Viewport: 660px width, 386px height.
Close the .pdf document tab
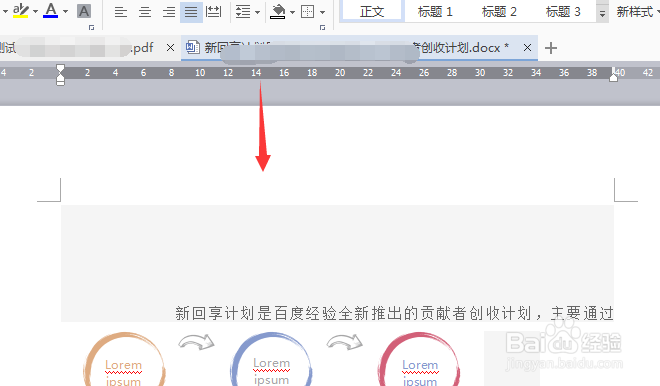(170, 48)
